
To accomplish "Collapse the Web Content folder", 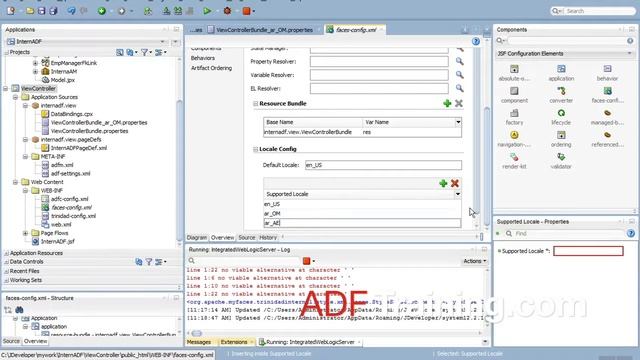I will (x=16, y=182).
